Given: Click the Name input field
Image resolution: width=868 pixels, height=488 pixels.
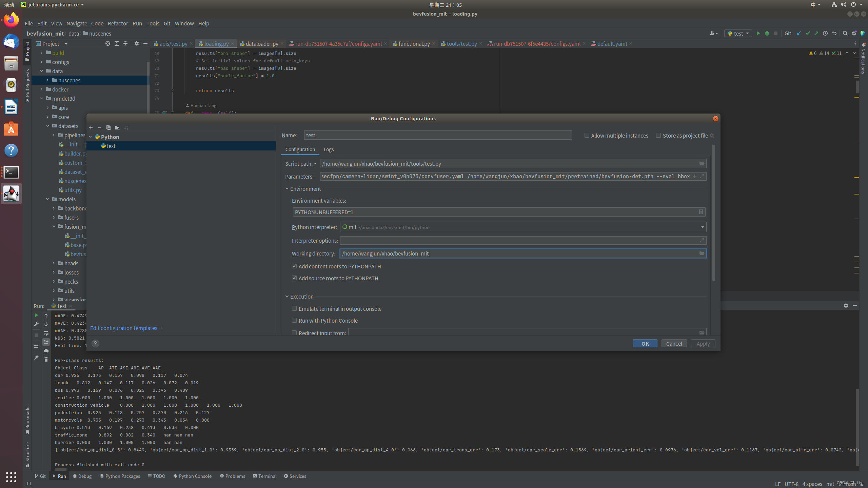Looking at the screenshot, I should click(437, 135).
